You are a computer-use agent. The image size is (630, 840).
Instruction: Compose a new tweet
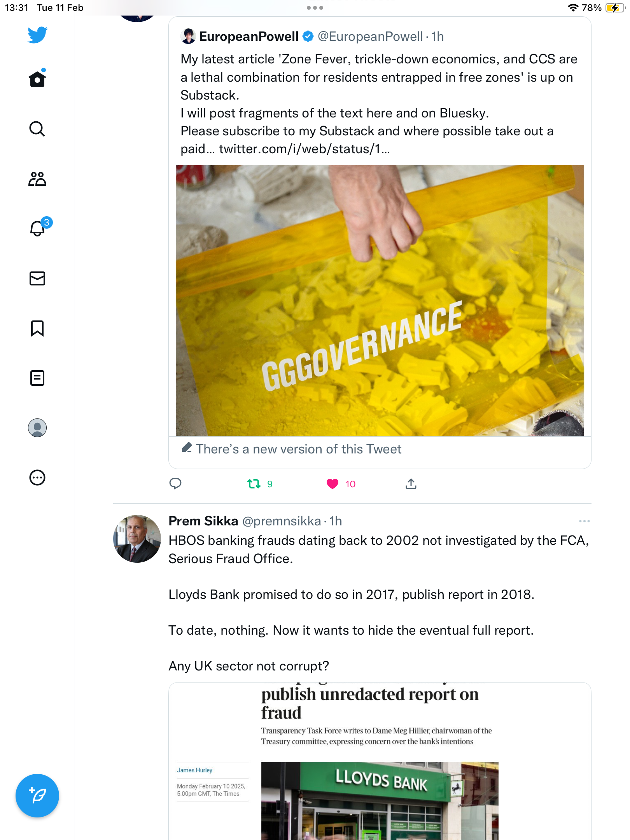37,796
